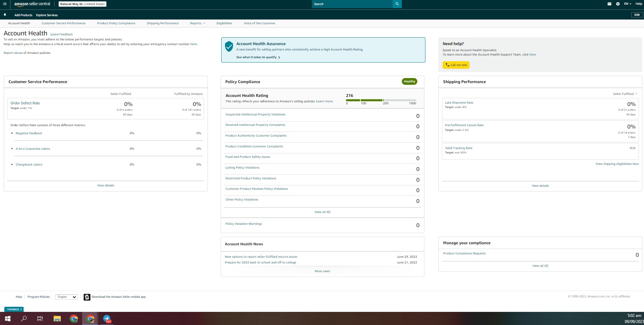View details for Customer Service Performance

pos(106,185)
